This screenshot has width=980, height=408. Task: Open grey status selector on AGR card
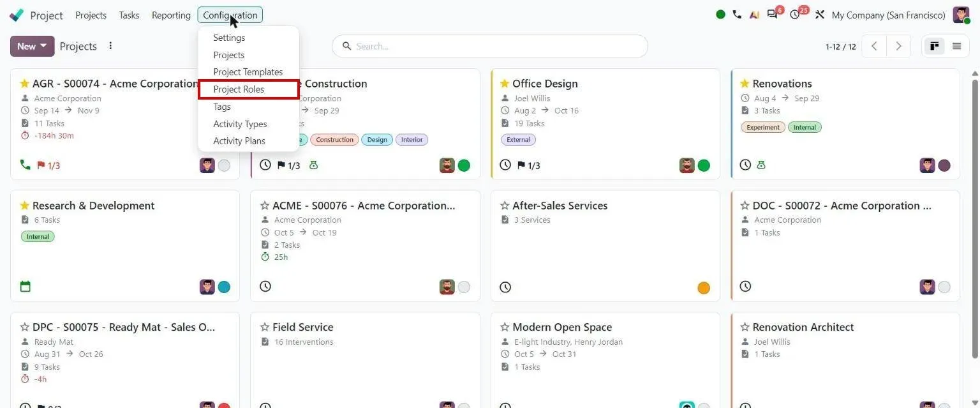pos(224,165)
